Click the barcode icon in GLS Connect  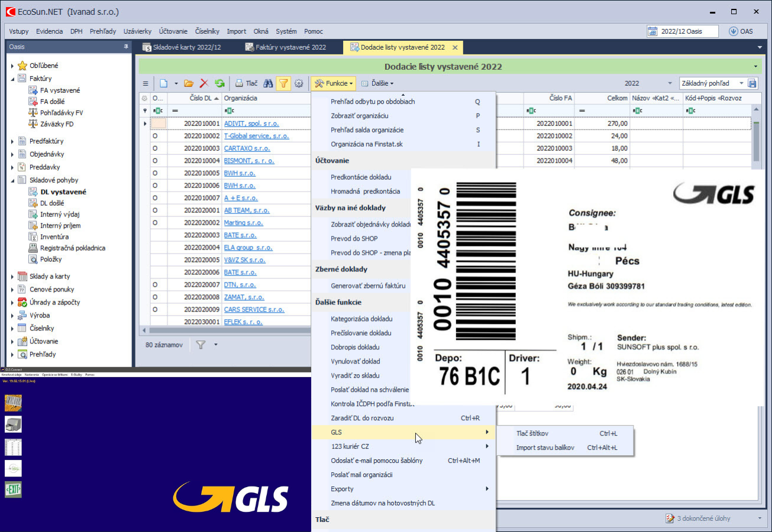coord(13,403)
